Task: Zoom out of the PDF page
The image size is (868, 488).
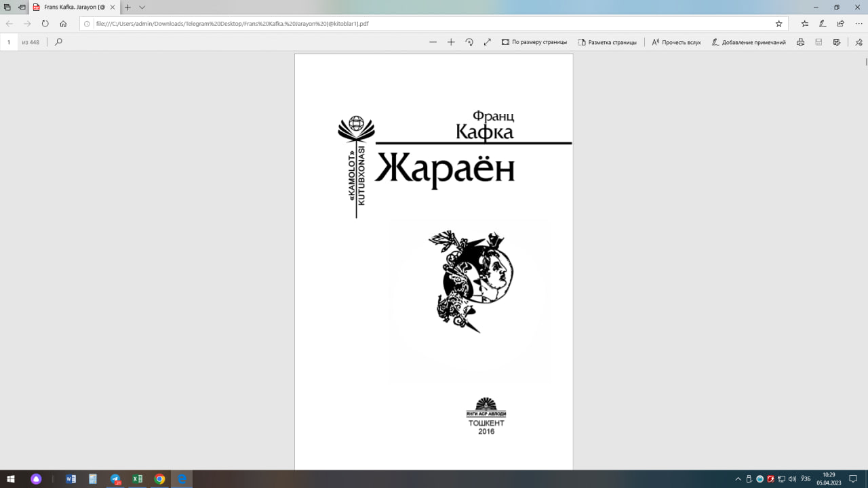Action: click(433, 41)
